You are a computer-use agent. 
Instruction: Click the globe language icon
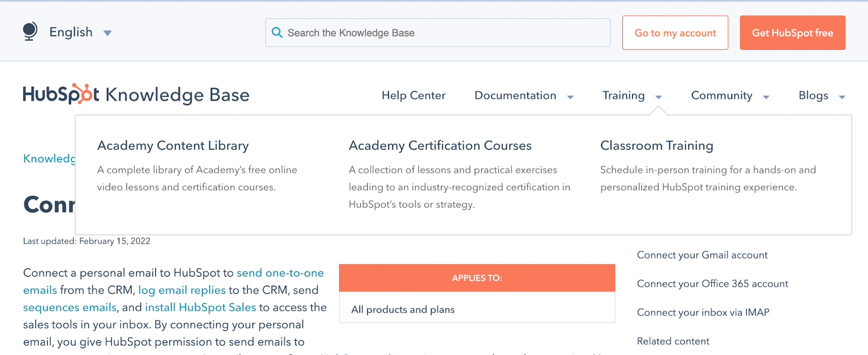pyautogui.click(x=30, y=31)
